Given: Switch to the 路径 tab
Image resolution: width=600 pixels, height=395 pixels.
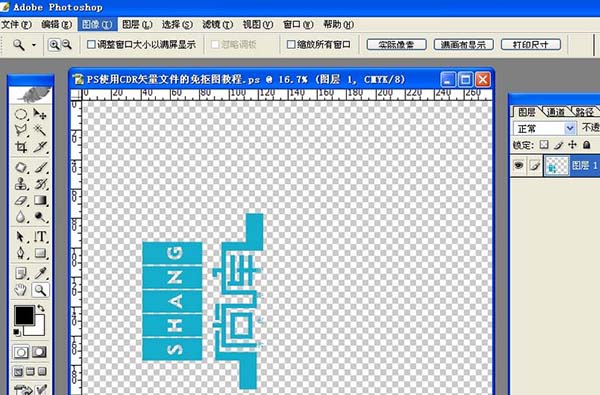Looking at the screenshot, I should pos(584,112).
